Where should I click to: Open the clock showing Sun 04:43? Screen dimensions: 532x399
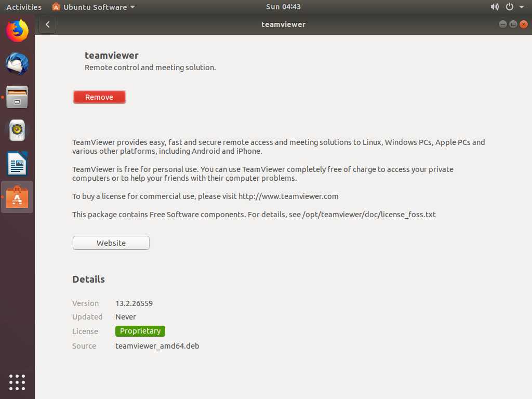click(x=283, y=7)
